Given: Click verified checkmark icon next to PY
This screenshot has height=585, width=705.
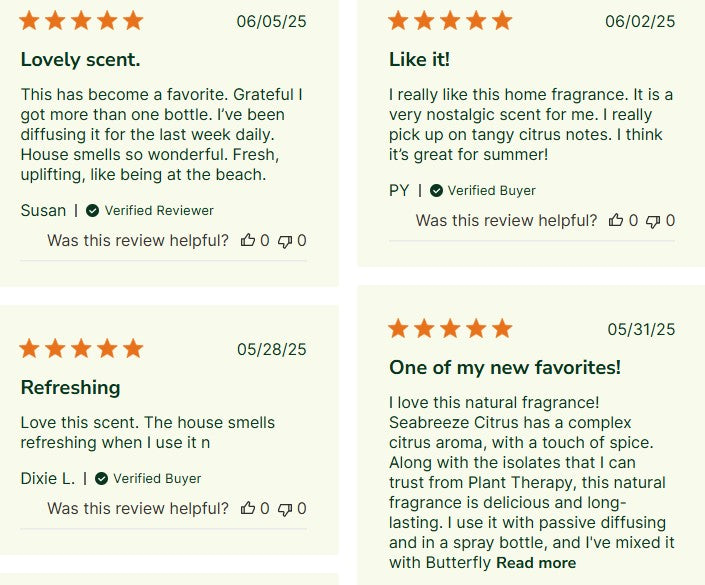Looking at the screenshot, I should click(x=436, y=191).
